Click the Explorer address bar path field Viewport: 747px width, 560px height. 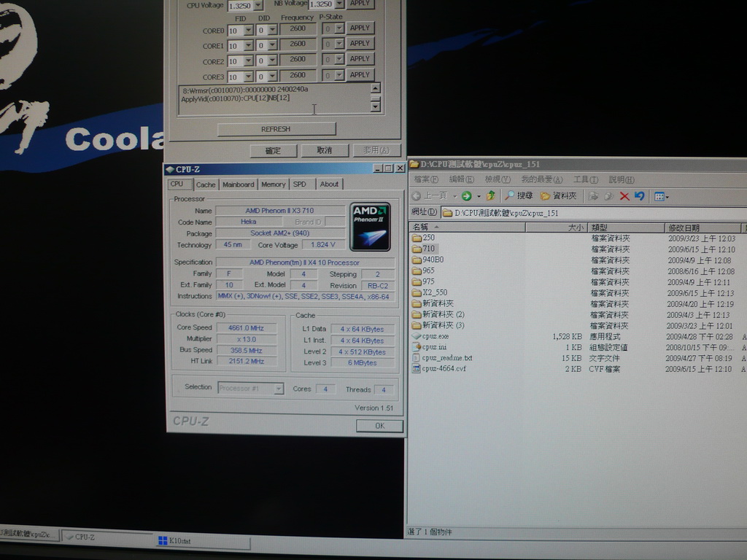click(594, 213)
